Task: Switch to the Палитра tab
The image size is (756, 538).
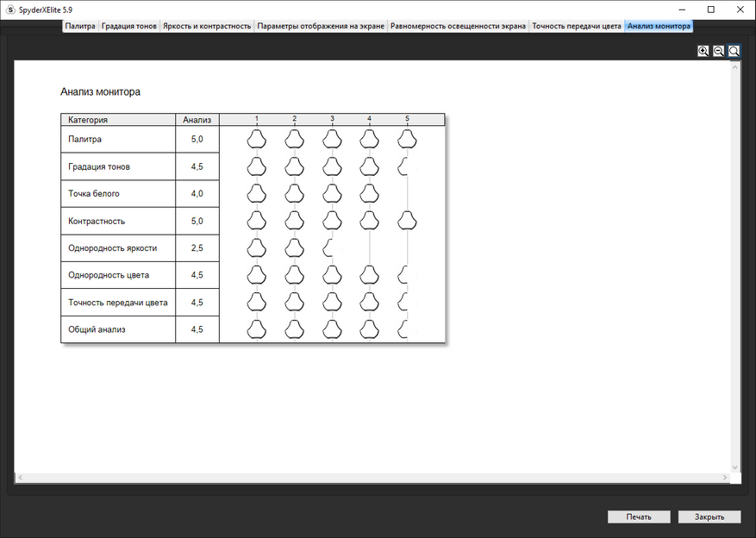Action: pos(80,26)
